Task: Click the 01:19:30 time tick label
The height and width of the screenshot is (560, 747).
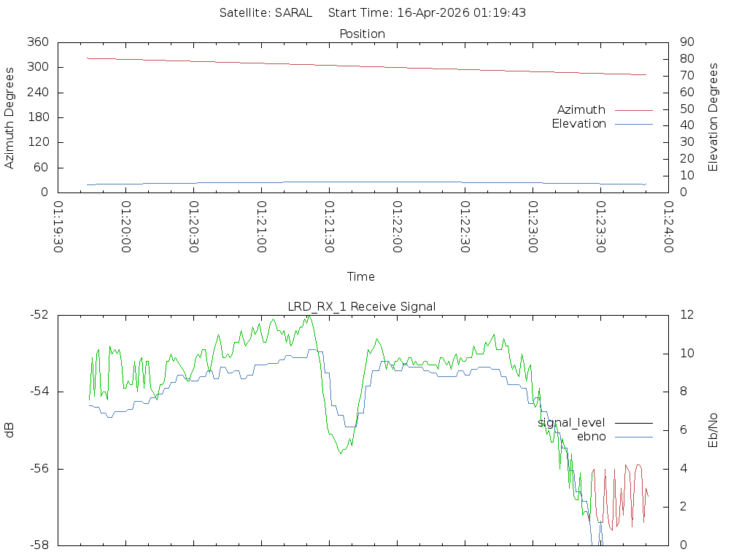Action: pyautogui.click(x=58, y=227)
